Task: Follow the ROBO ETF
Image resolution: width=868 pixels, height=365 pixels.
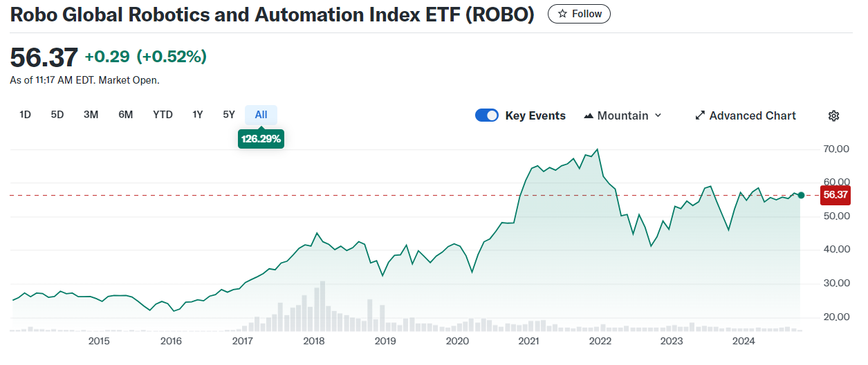Action: [x=579, y=14]
